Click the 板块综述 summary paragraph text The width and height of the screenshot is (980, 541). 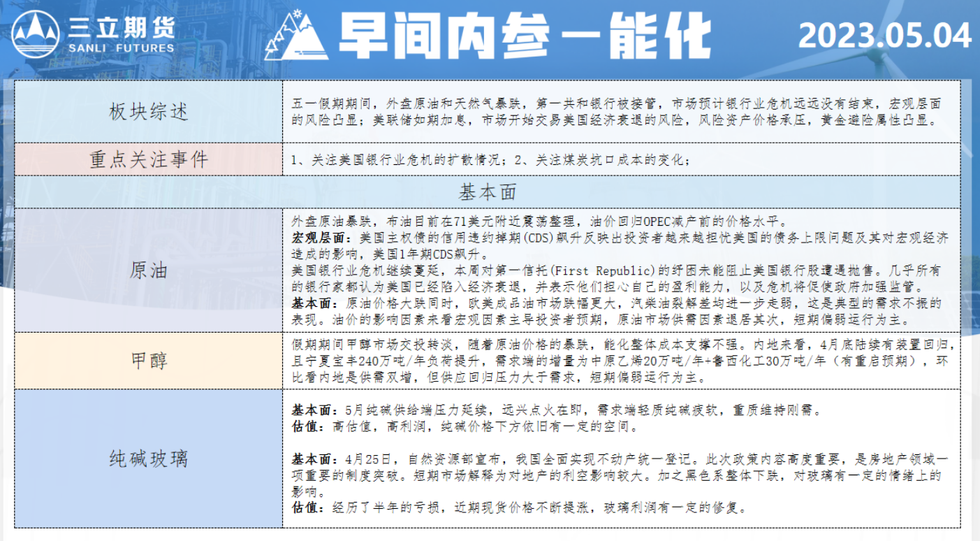click(x=615, y=112)
